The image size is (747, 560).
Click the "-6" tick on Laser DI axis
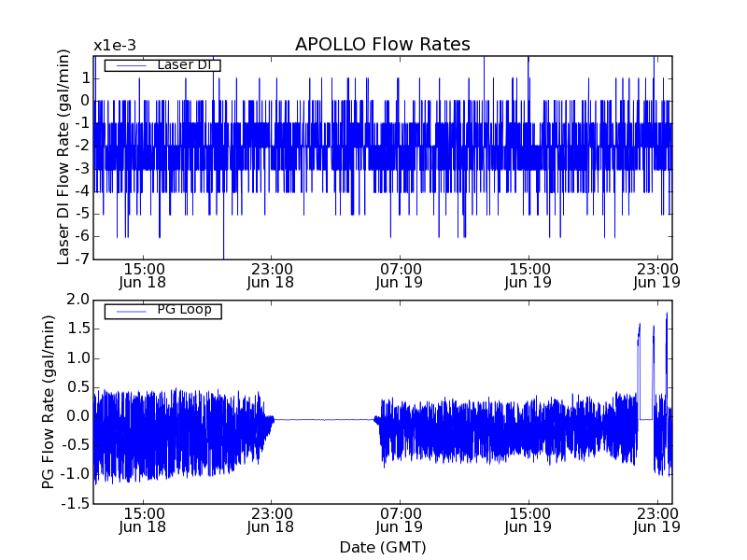tap(82, 236)
